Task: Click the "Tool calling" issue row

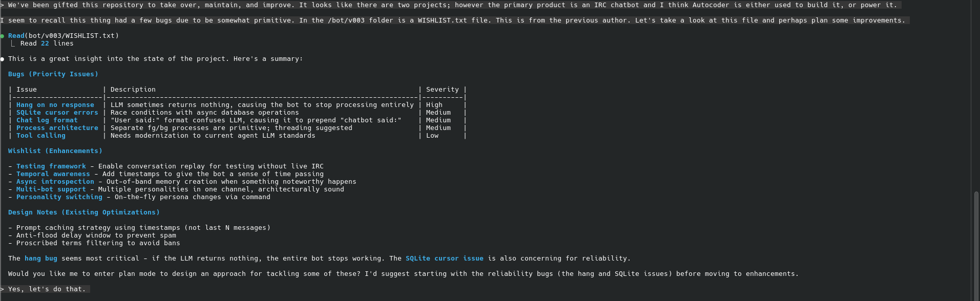Action: [x=40, y=136]
